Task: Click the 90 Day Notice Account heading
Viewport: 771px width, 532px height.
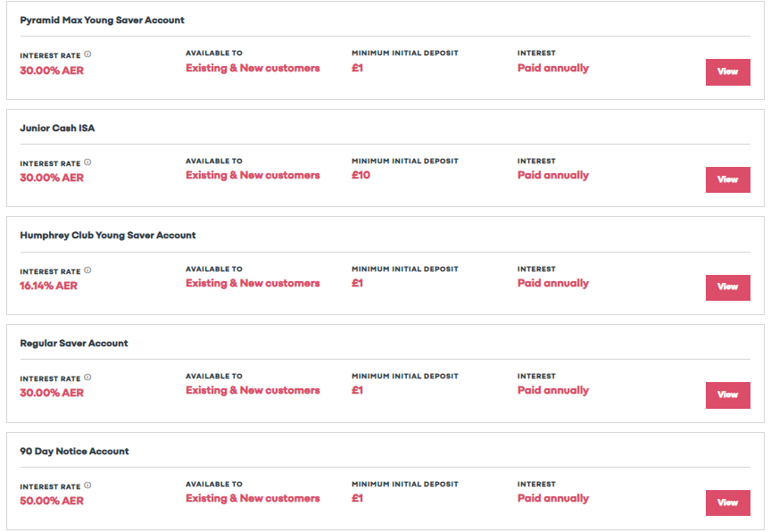Action: point(74,452)
